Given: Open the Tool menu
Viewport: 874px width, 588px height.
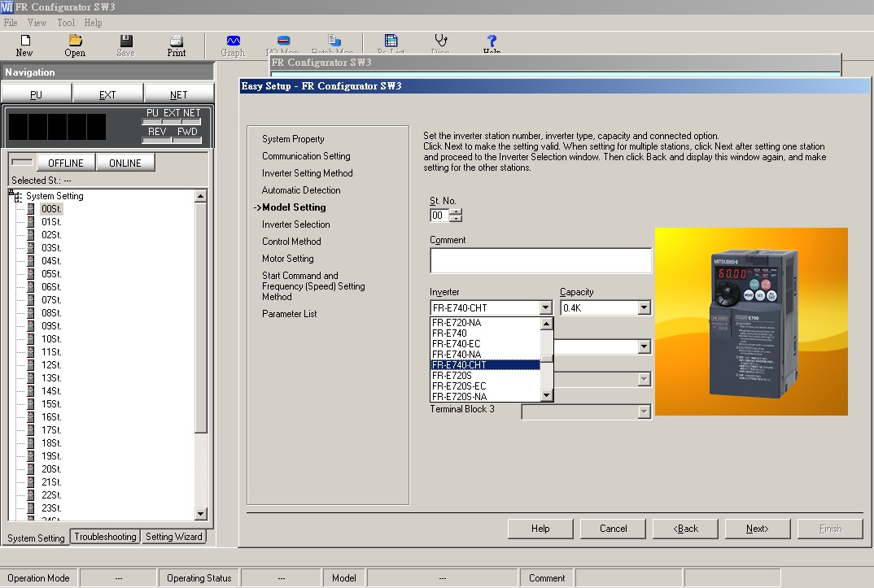Looking at the screenshot, I should click(x=66, y=23).
